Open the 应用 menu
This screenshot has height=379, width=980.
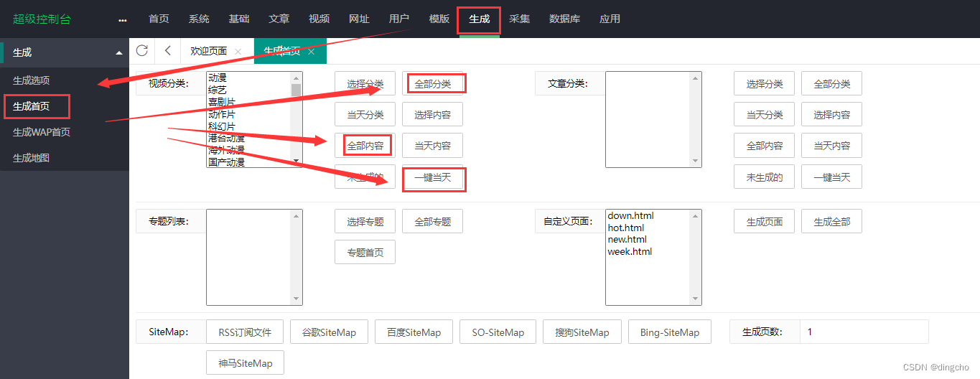tap(610, 19)
